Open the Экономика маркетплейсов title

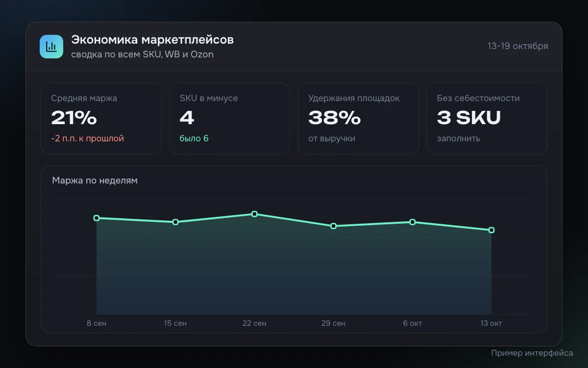pos(152,40)
